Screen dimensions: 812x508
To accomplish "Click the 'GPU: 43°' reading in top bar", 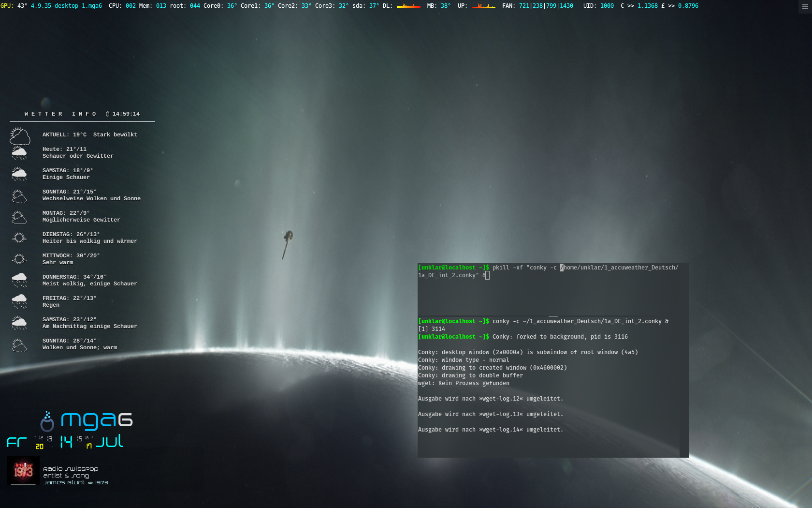I will click(14, 6).
